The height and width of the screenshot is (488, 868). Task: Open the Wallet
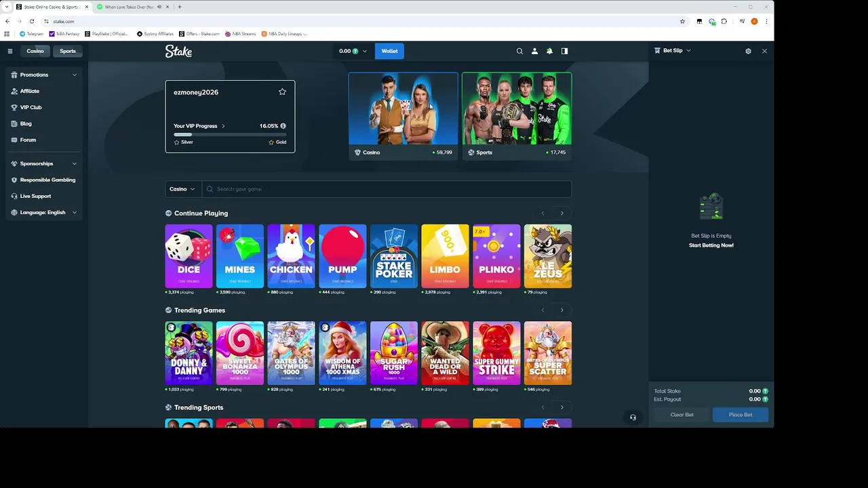pyautogui.click(x=389, y=51)
